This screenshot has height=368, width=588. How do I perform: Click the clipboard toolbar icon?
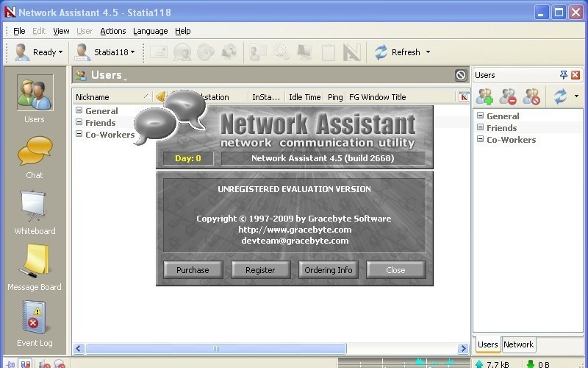328,52
